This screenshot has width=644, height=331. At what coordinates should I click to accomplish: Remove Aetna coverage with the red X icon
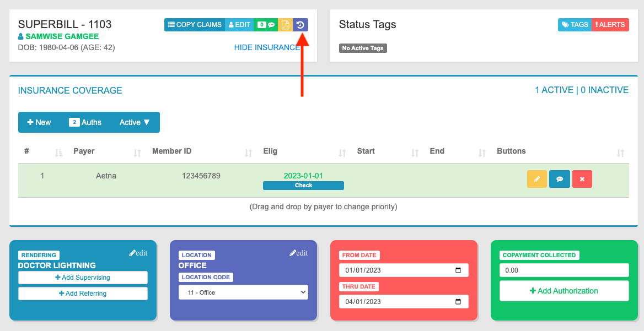(x=582, y=179)
